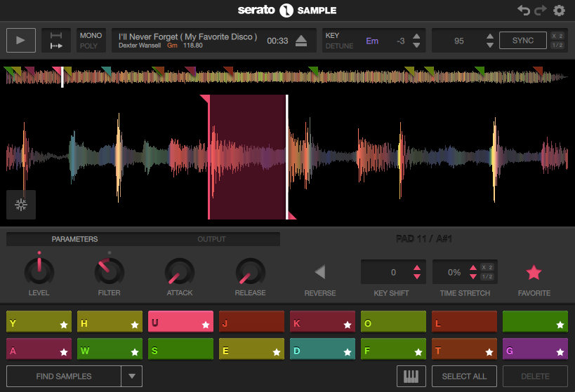Select pad D
This screenshot has height=392, width=575.
pos(322,349)
